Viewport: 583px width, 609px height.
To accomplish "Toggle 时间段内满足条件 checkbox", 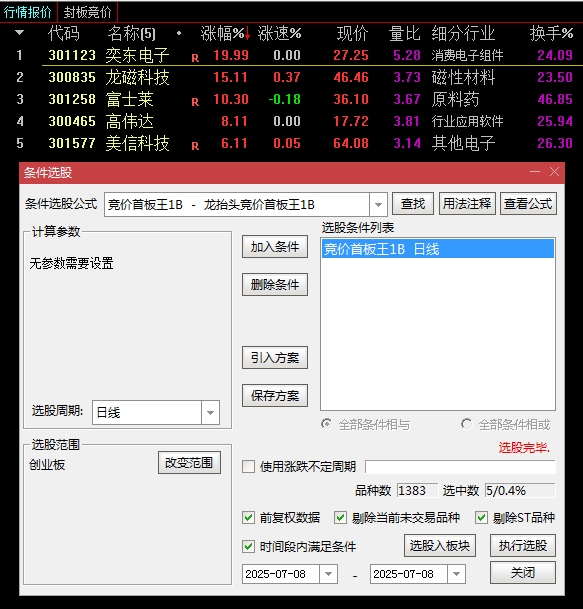I will coord(249,546).
